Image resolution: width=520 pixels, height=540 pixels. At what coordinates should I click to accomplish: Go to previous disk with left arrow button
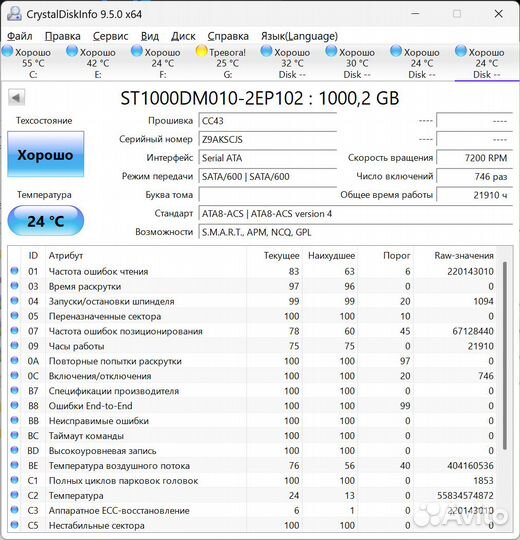click(16, 98)
